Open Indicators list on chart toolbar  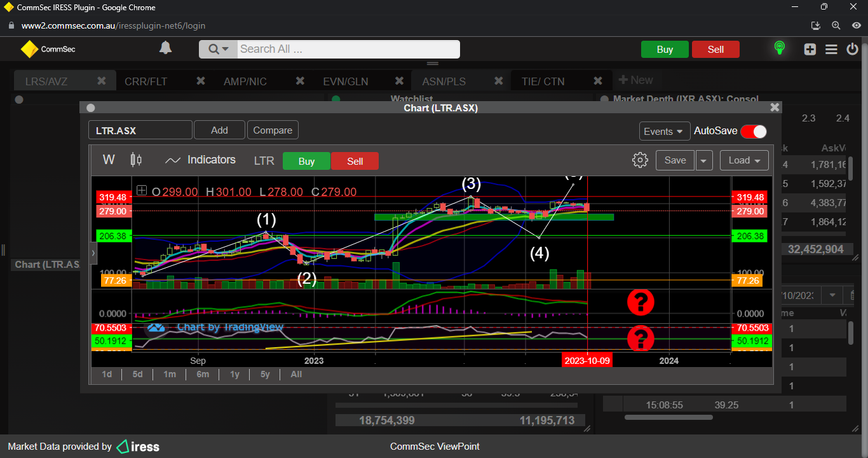click(200, 160)
